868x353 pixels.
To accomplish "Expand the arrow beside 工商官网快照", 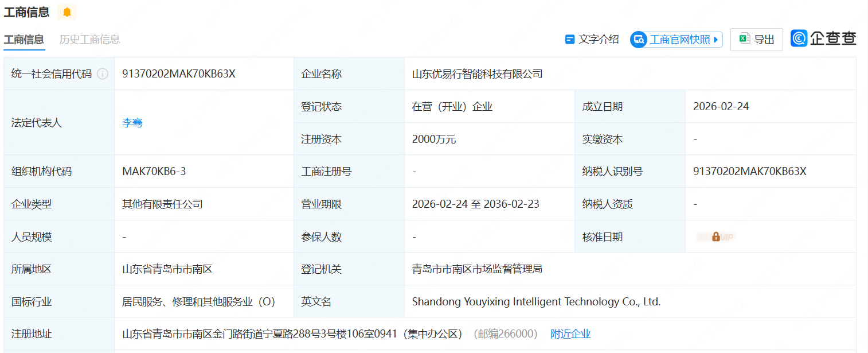I will coord(715,40).
